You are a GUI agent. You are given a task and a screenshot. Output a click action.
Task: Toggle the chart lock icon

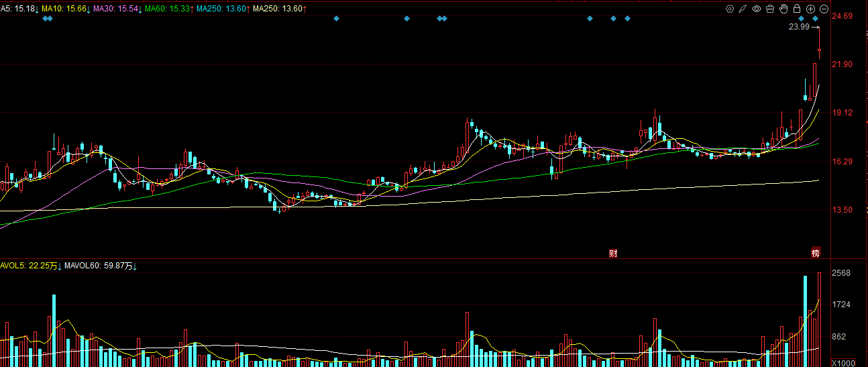coord(797,9)
